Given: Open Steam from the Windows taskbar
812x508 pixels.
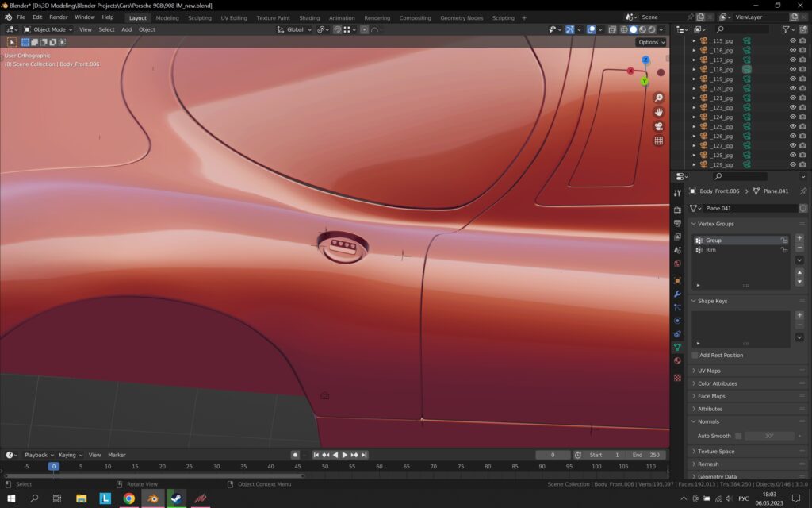Looking at the screenshot, I should [x=176, y=498].
